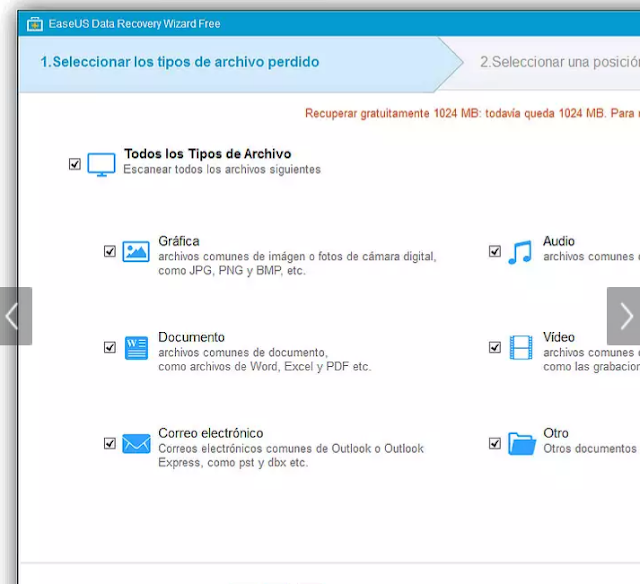640x584 pixels.
Task: Click the Express, como pst y dbx text
Action: (x=233, y=463)
